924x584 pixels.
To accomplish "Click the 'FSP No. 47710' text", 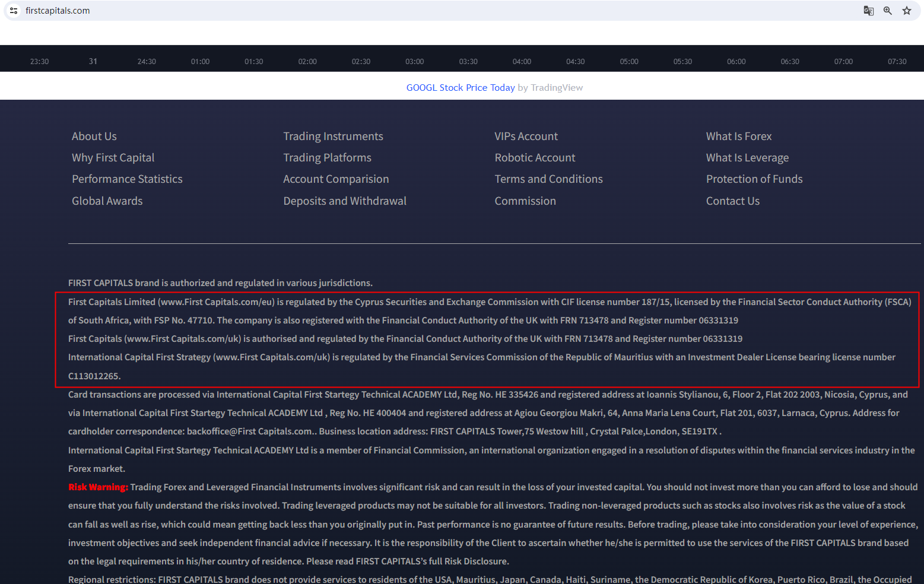I will pos(183,320).
